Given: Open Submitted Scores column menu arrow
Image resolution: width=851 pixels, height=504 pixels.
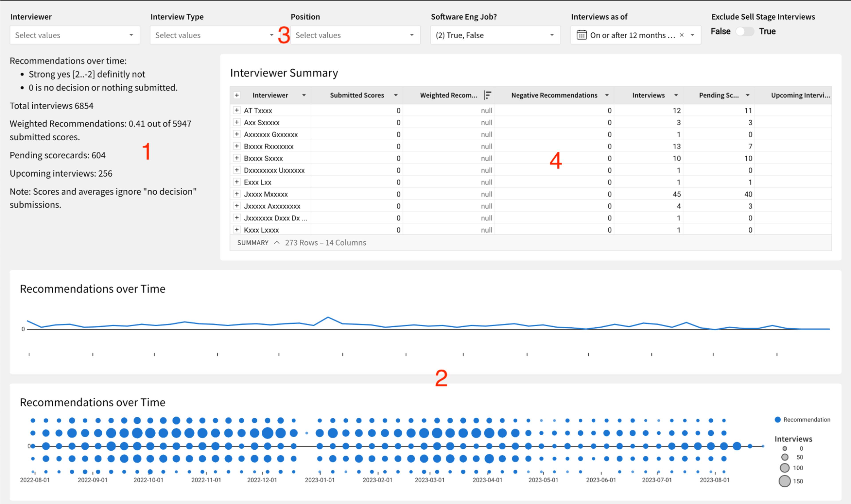Looking at the screenshot, I should 396,95.
